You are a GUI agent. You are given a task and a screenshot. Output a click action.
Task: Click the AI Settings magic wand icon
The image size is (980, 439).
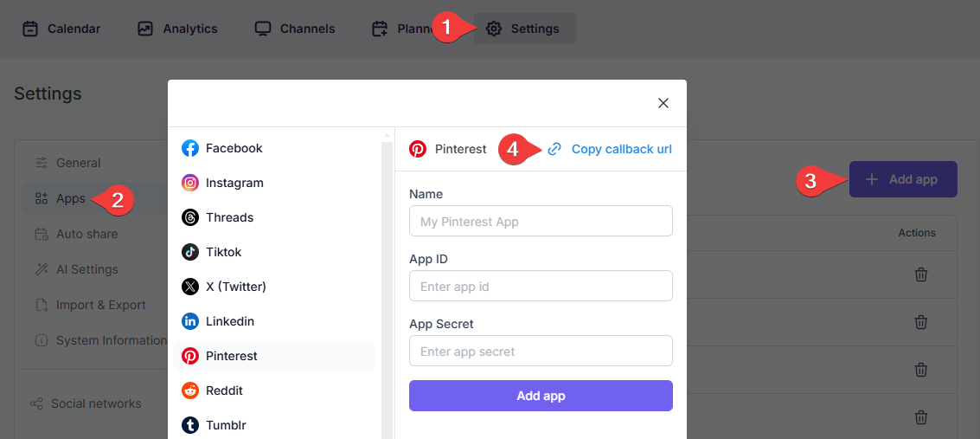pyautogui.click(x=42, y=269)
